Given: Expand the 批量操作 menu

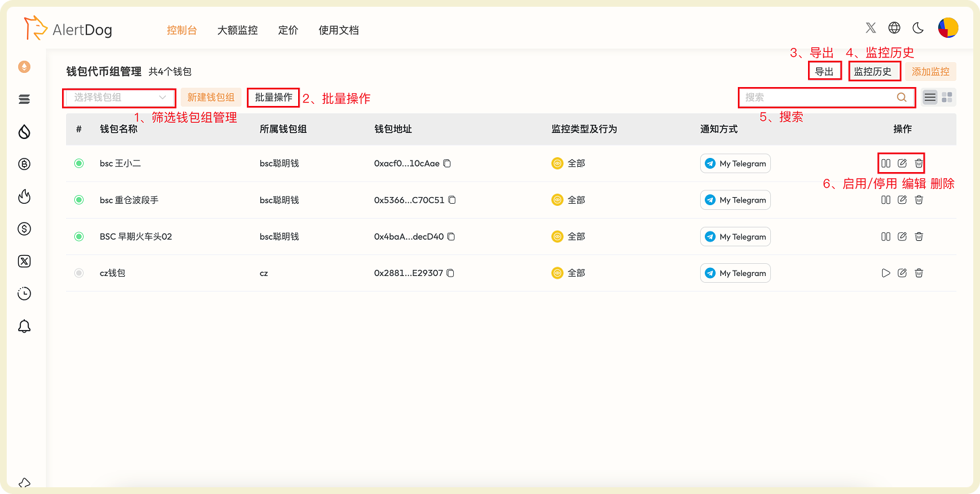Looking at the screenshot, I should (272, 97).
